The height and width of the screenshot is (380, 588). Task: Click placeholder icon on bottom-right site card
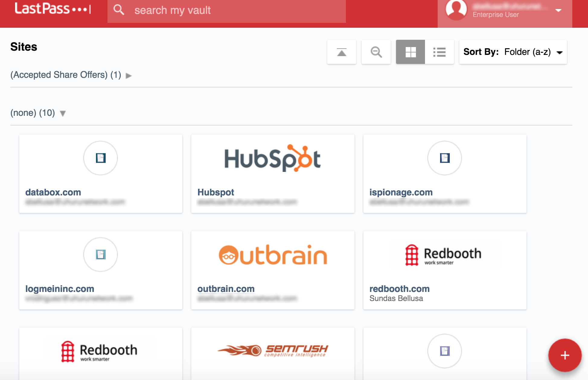pos(445,351)
